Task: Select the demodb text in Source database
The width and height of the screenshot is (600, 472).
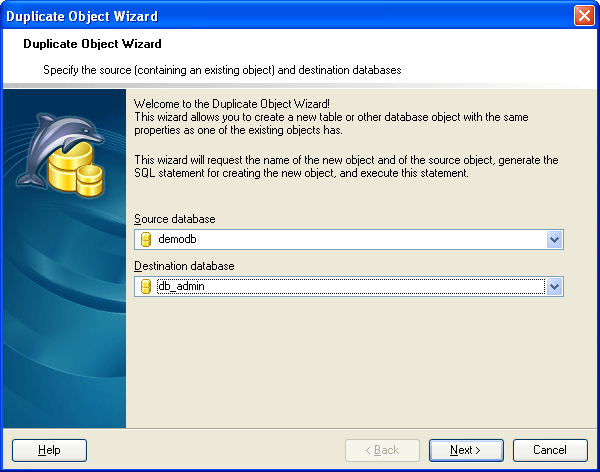Action: pyautogui.click(x=179, y=239)
